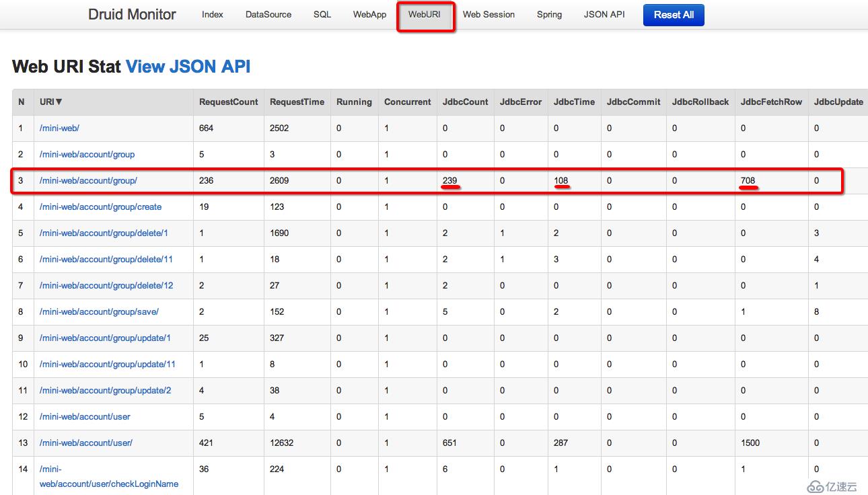Open the /mini-web/account/user/ link in row 13

pos(86,443)
